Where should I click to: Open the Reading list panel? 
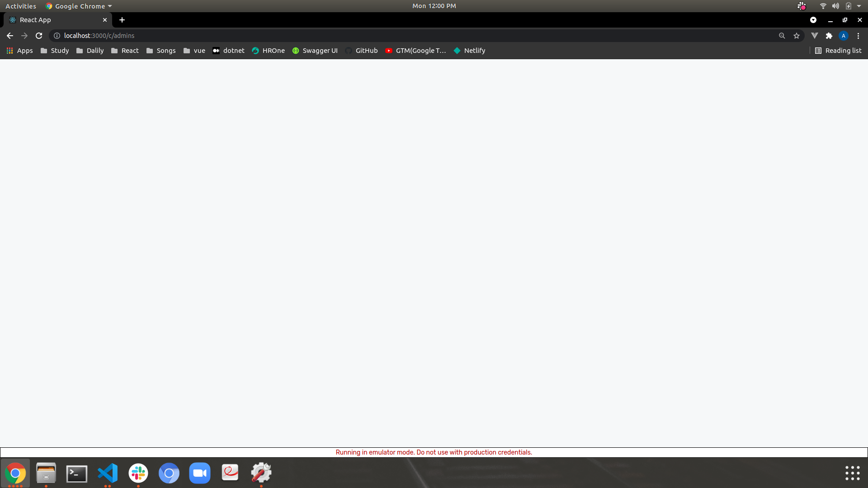838,51
